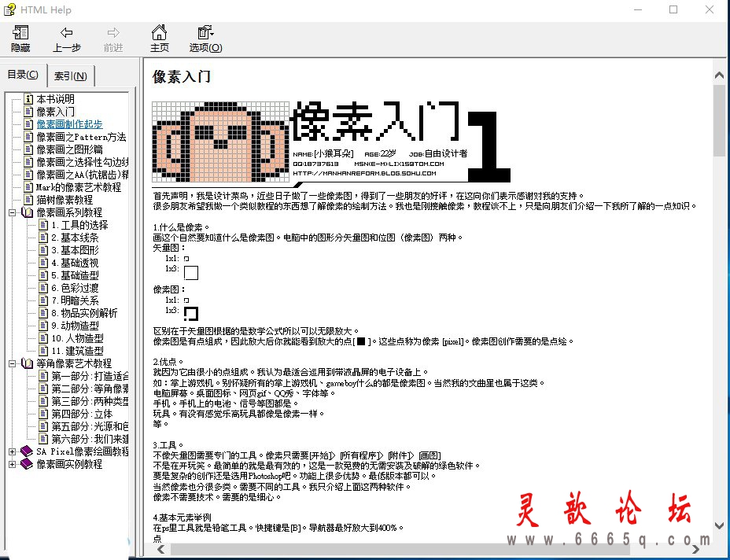Screen dimensions: 730x560
Task: Click the 隐藏 (Hide) toolbar icon
Action: [x=20, y=32]
